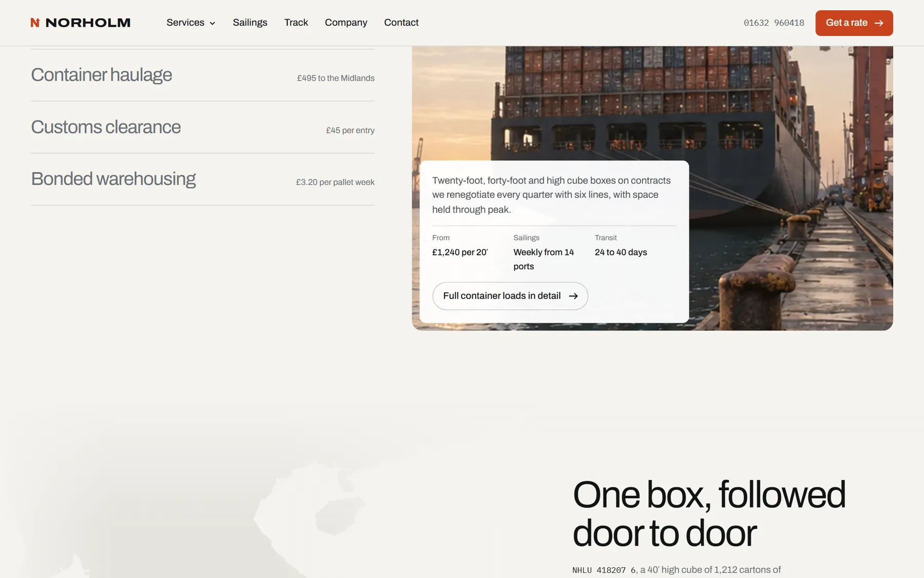Select the Container haulage service row
The image size is (924, 578).
(x=203, y=76)
